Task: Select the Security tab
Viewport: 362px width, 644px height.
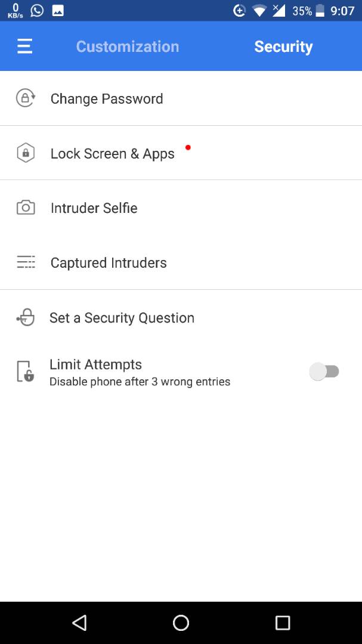Action: pyautogui.click(x=283, y=47)
